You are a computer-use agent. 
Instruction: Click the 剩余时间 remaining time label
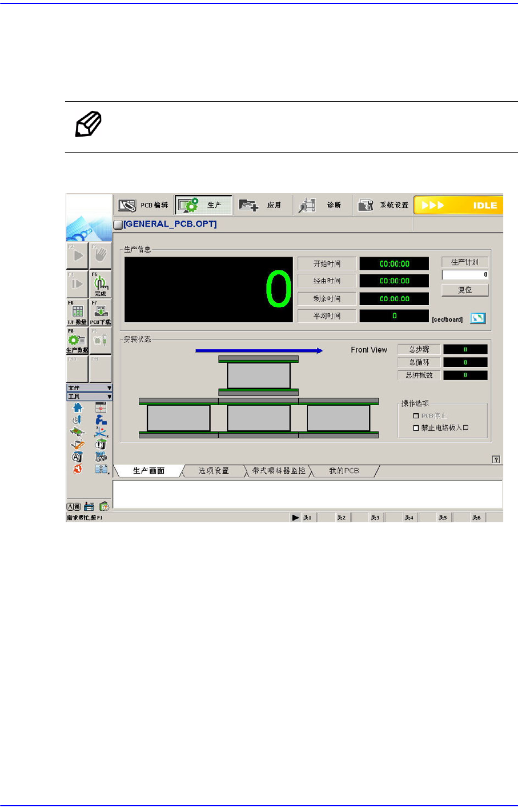(x=327, y=299)
